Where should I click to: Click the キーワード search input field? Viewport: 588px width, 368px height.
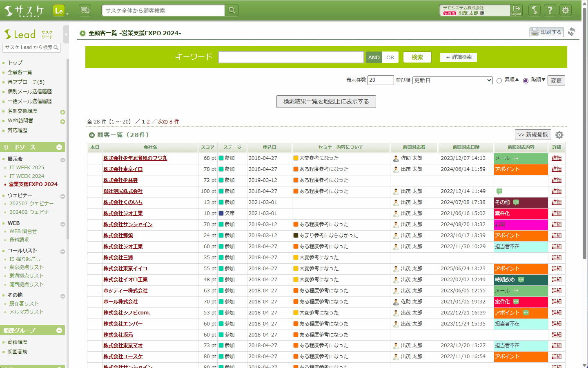(x=291, y=57)
